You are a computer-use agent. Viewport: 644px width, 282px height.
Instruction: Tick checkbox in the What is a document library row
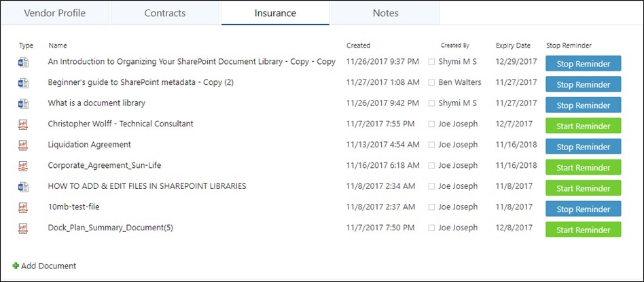click(x=431, y=103)
